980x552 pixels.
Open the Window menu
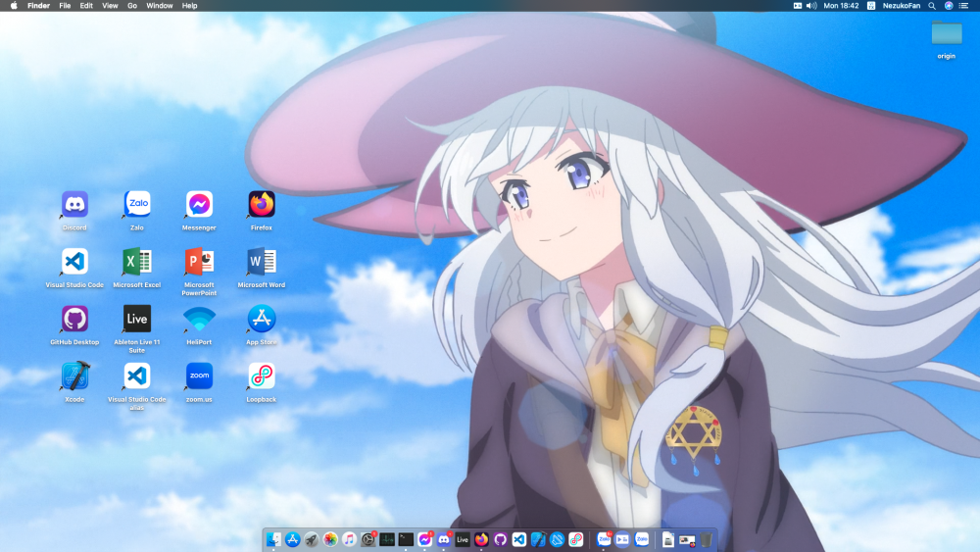(160, 6)
